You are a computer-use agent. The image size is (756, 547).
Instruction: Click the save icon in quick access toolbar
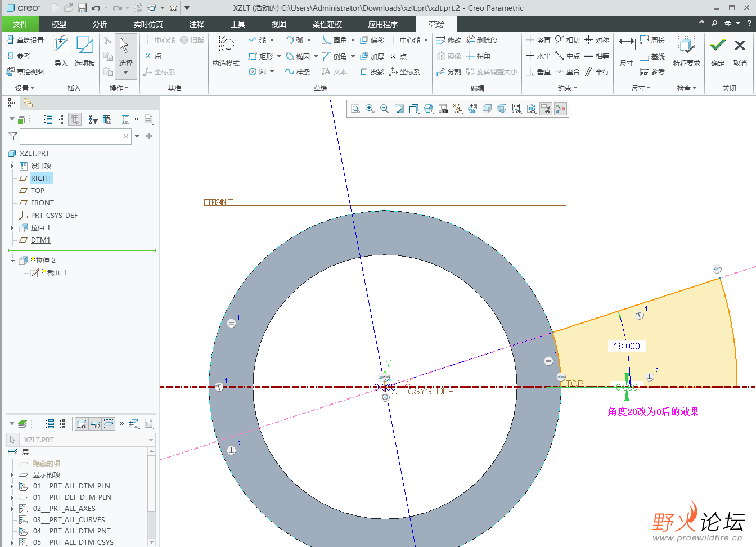tap(83, 8)
